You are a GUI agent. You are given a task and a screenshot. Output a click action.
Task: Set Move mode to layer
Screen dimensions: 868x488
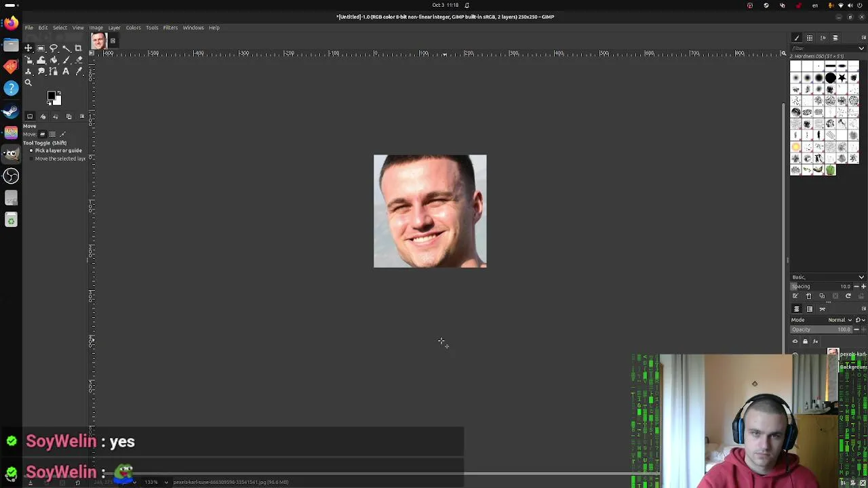(41, 134)
